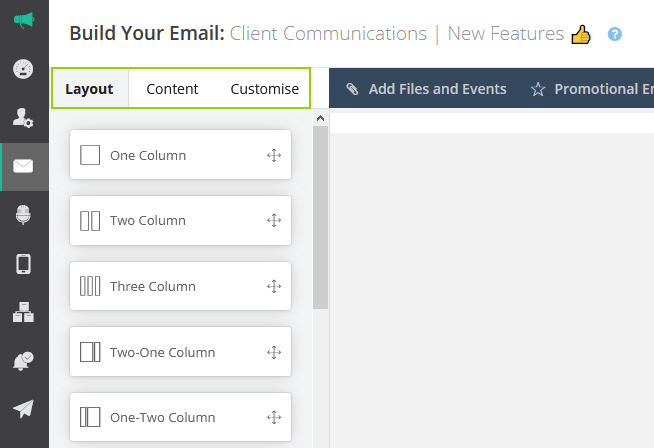Switch to the Layout tab
This screenshot has width=654, height=448.
(89, 89)
